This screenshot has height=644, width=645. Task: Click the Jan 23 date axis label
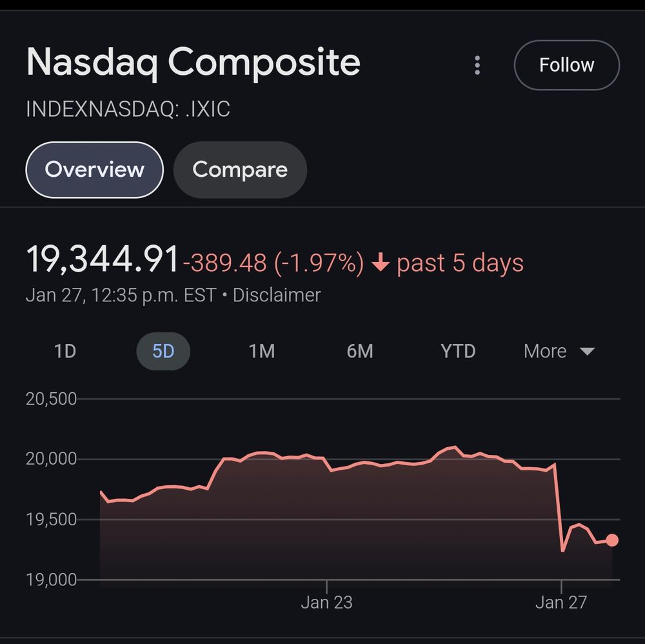point(326,603)
